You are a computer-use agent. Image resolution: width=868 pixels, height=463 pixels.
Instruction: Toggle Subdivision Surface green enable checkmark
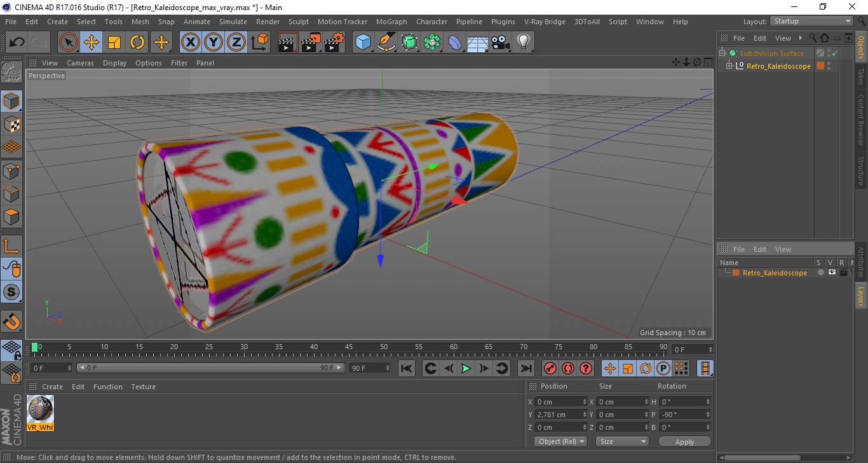click(835, 53)
